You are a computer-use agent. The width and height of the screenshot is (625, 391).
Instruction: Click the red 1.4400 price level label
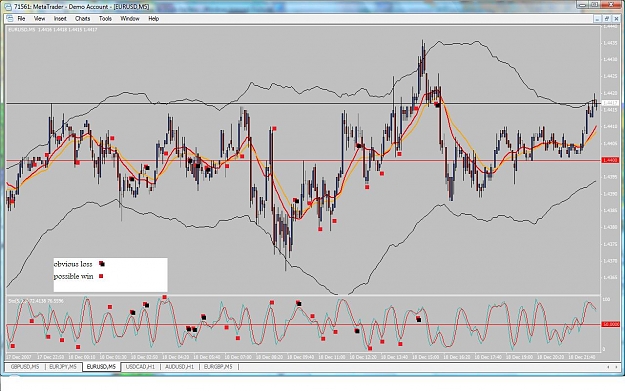pyautogui.click(x=610, y=160)
